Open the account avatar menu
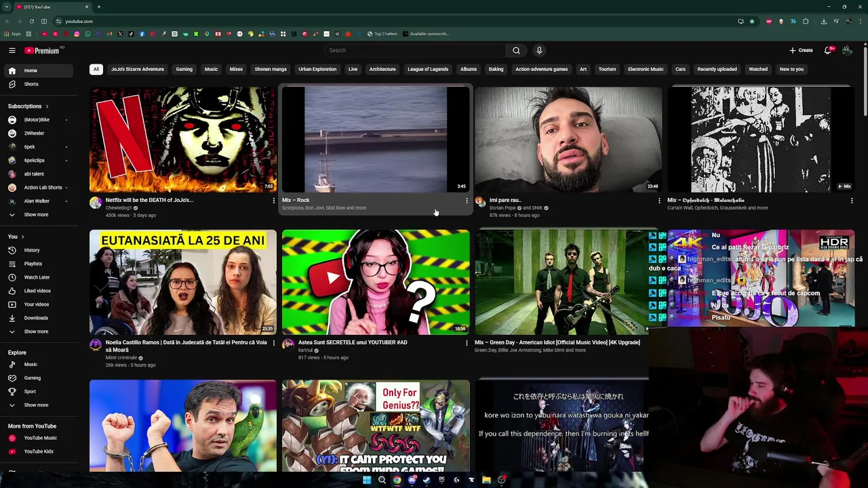Image resolution: width=868 pixels, height=488 pixels. tap(847, 50)
